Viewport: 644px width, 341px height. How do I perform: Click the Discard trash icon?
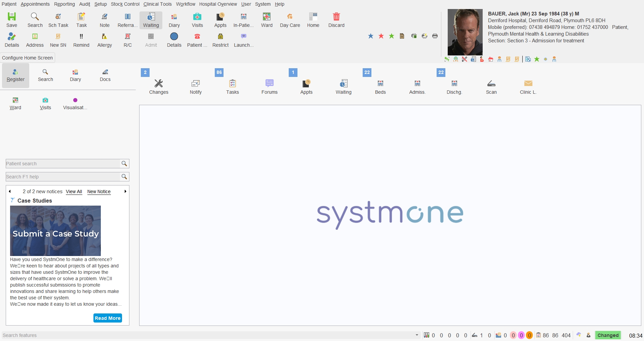point(336,20)
